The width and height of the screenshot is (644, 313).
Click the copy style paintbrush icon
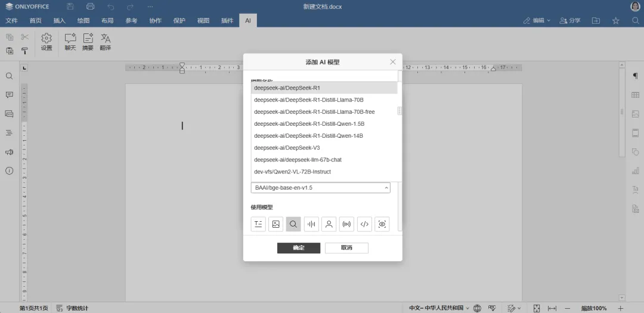click(24, 51)
